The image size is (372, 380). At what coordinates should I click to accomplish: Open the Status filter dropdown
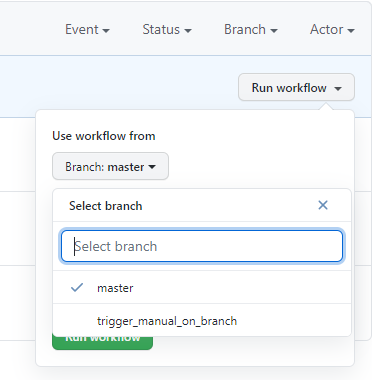tap(167, 30)
